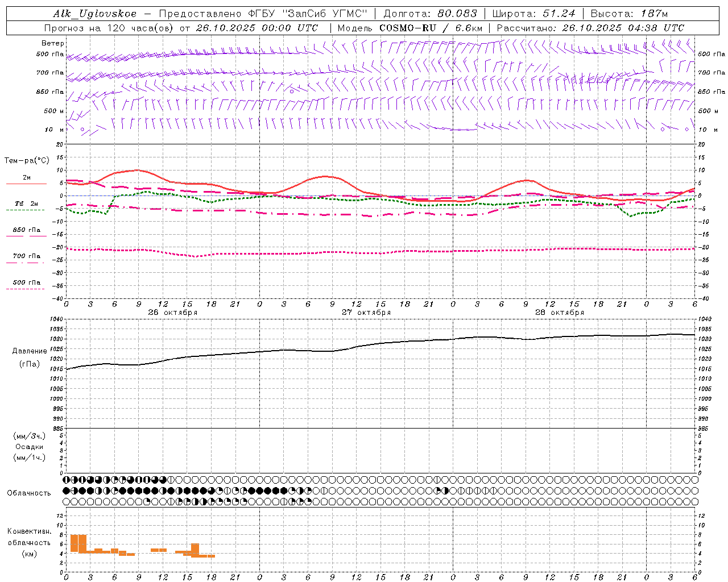Click the date label 28 октября
728x582 pixels.
tap(560, 313)
